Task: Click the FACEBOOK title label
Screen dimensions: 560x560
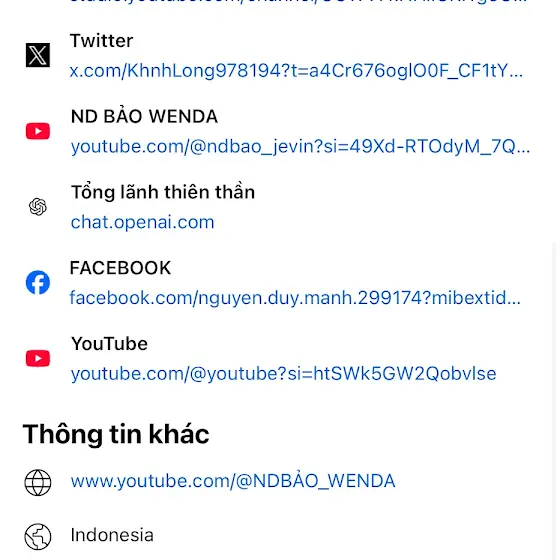Action: [120, 268]
